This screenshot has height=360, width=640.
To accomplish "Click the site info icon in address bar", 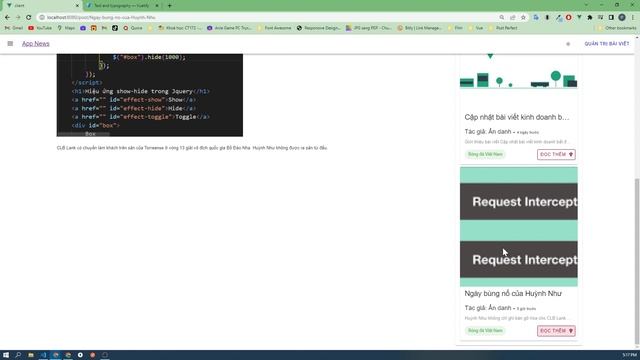I will coord(42,18).
